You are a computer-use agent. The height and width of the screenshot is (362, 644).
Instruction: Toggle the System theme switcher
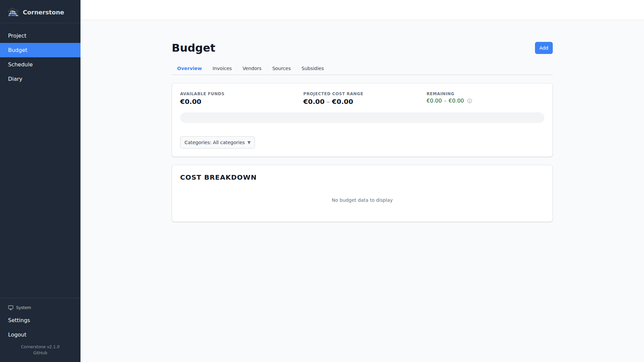[19, 307]
